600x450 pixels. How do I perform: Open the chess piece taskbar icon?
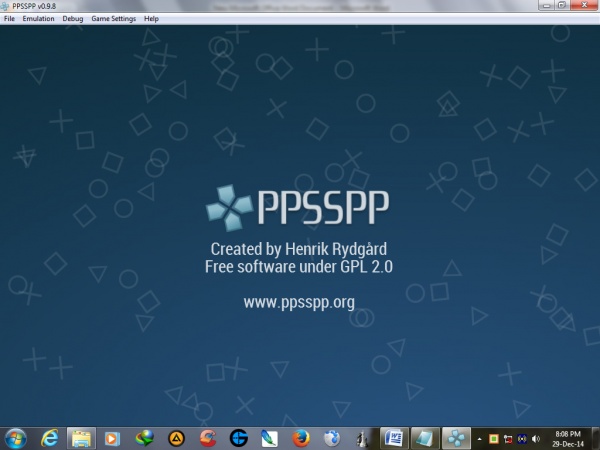pyautogui.click(x=362, y=439)
